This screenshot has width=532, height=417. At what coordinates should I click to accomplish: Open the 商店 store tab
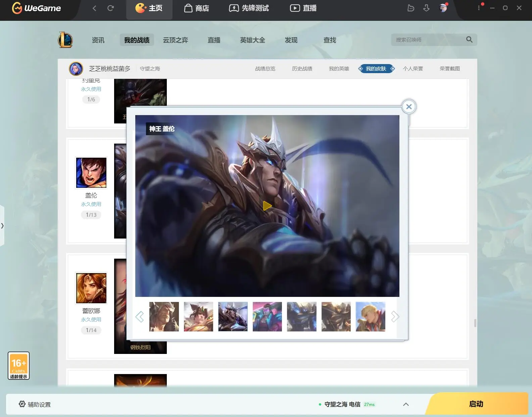(x=197, y=8)
